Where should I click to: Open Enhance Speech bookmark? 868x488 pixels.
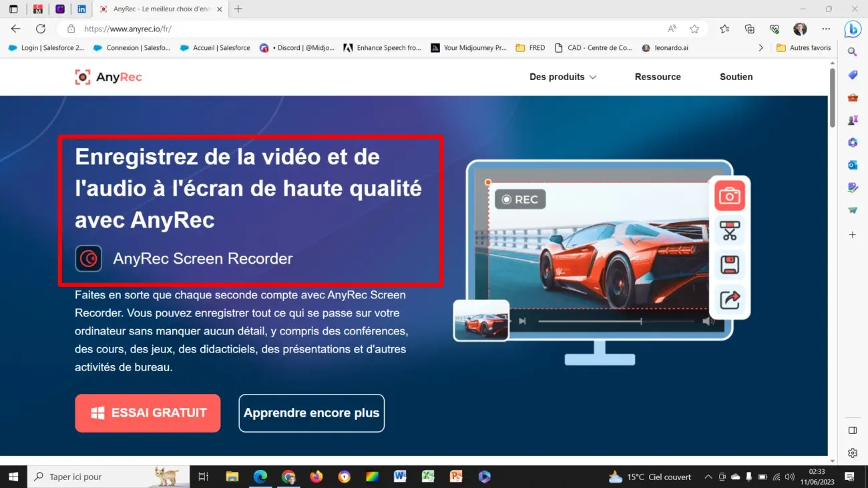[382, 48]
